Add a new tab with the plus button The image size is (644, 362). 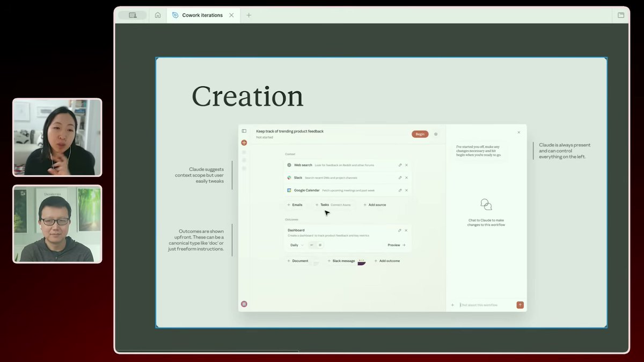[248, 15]
